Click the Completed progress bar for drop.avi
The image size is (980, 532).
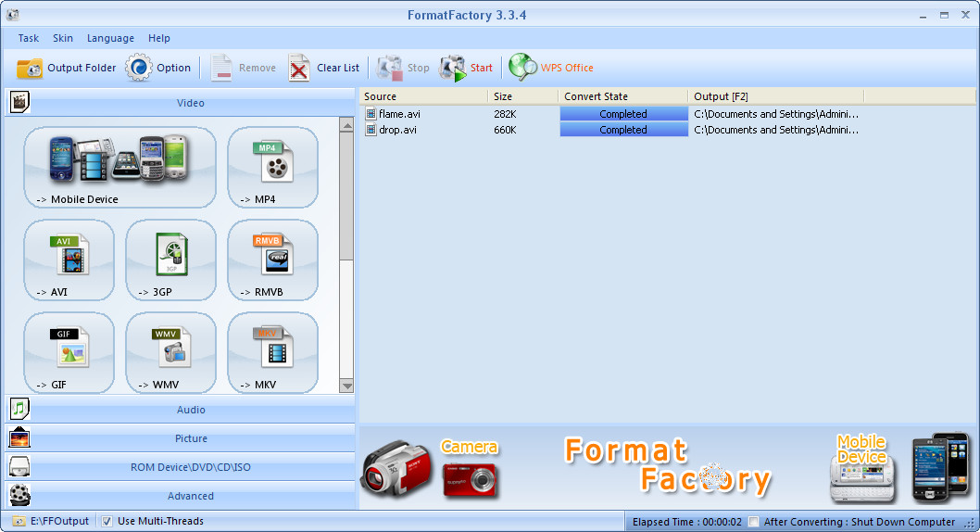[x=623, y=130]
